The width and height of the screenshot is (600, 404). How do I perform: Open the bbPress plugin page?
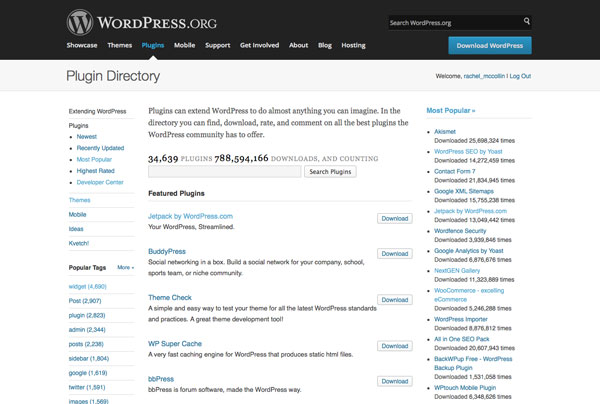tap(161, 379)
